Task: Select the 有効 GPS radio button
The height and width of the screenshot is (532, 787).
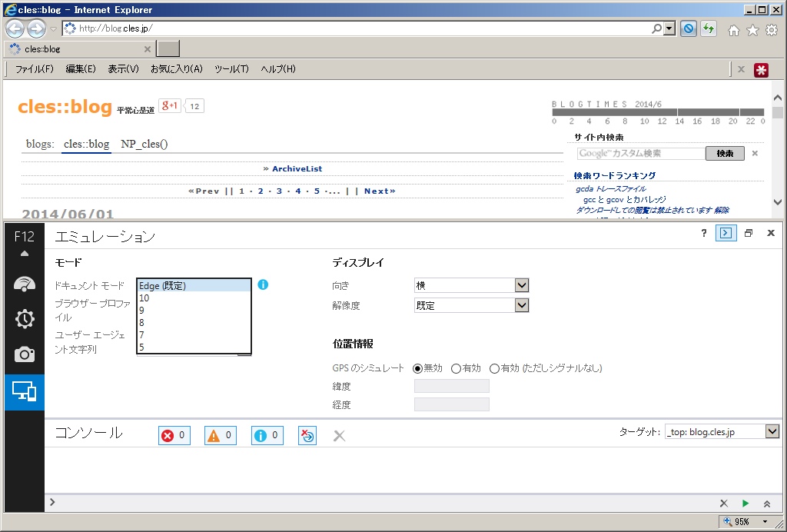Action: (456, 368)
